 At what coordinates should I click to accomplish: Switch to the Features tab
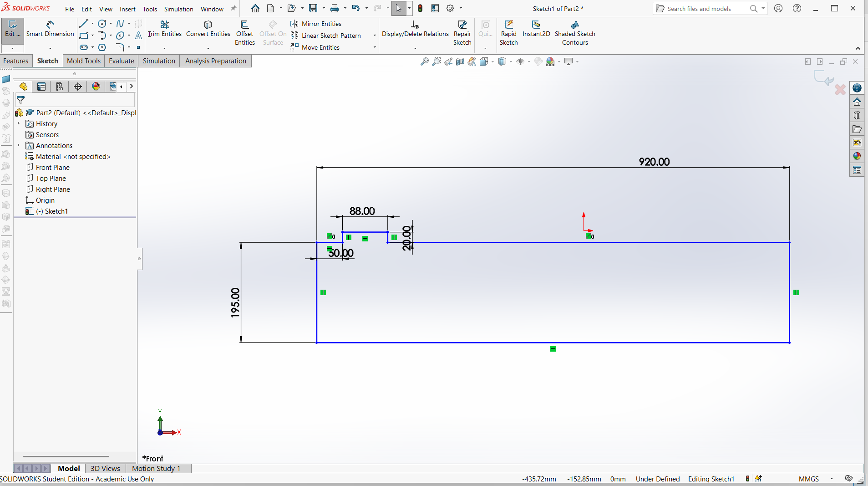[16, 61]
